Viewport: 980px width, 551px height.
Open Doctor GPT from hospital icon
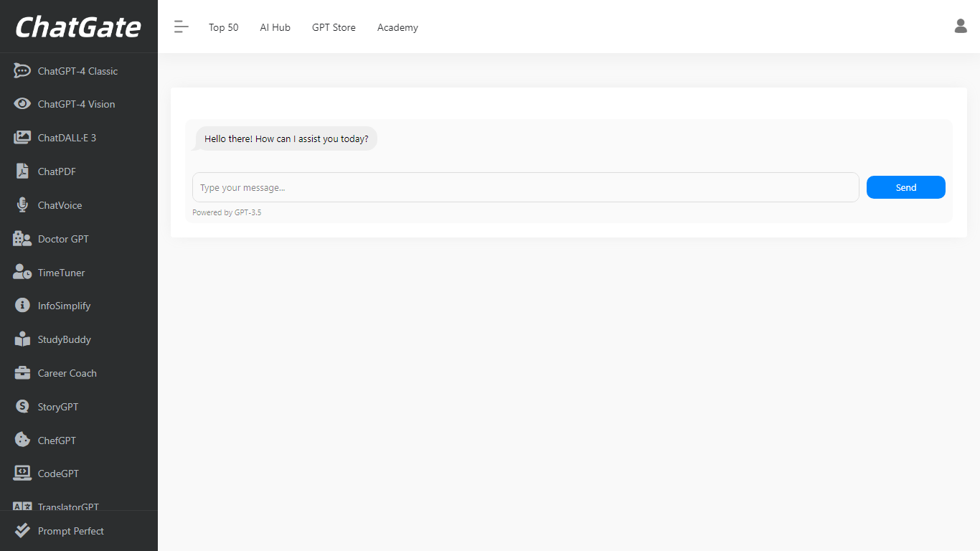pos(22,239)
